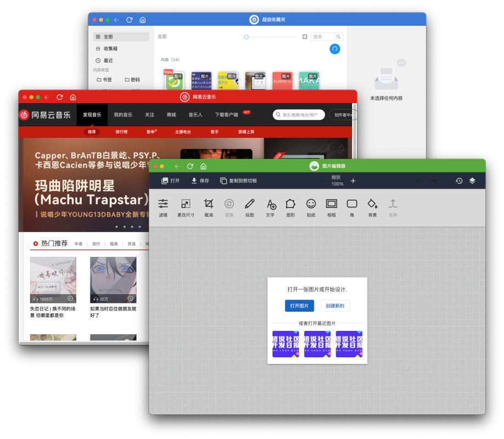Viewport: 504px width, 439px height.
Task: Click the blue sync circle button in 超级收藏夹
Action: (x=335, y=49)
